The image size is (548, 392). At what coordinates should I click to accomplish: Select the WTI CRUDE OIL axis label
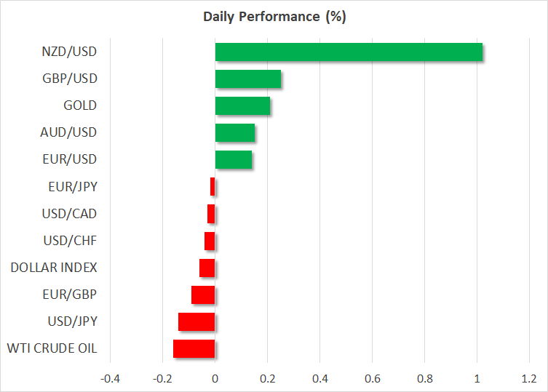pos(53,348)
